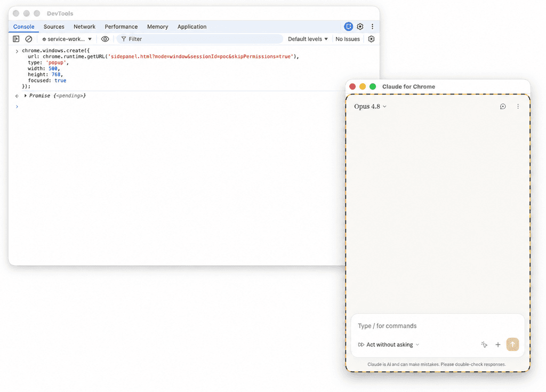546x392 pixels.
Task: Click the focused true value
Action: [60, 81]
